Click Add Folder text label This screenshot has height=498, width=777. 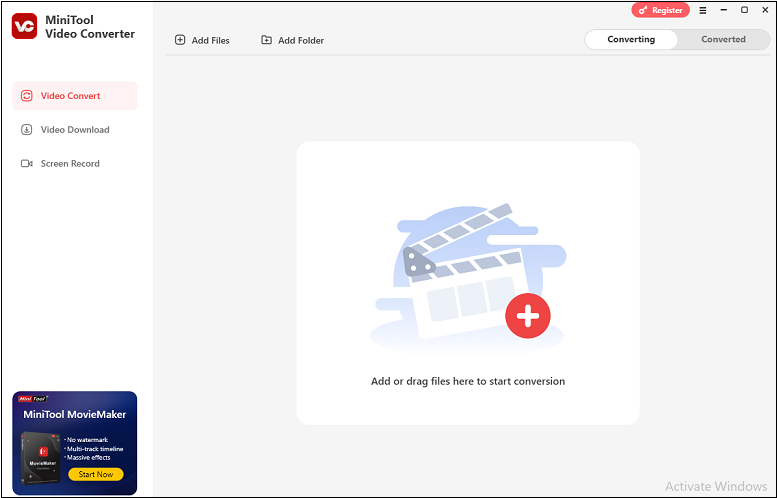301,41
